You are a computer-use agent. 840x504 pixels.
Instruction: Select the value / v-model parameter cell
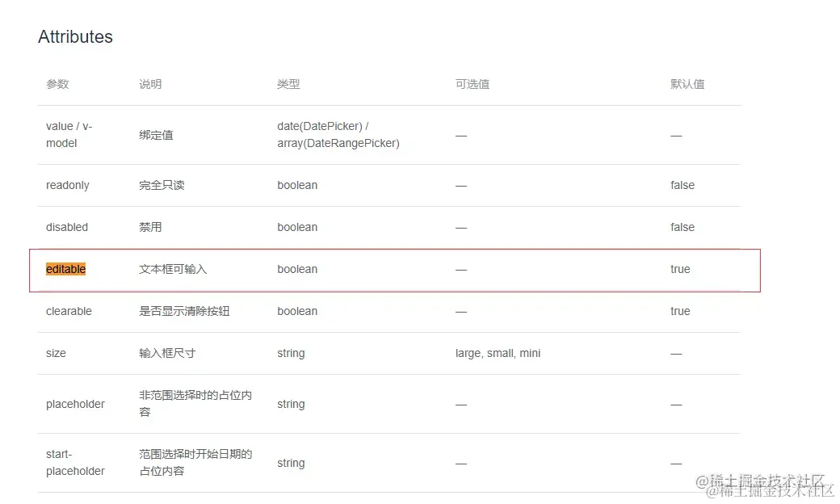[x=69, y=134]
